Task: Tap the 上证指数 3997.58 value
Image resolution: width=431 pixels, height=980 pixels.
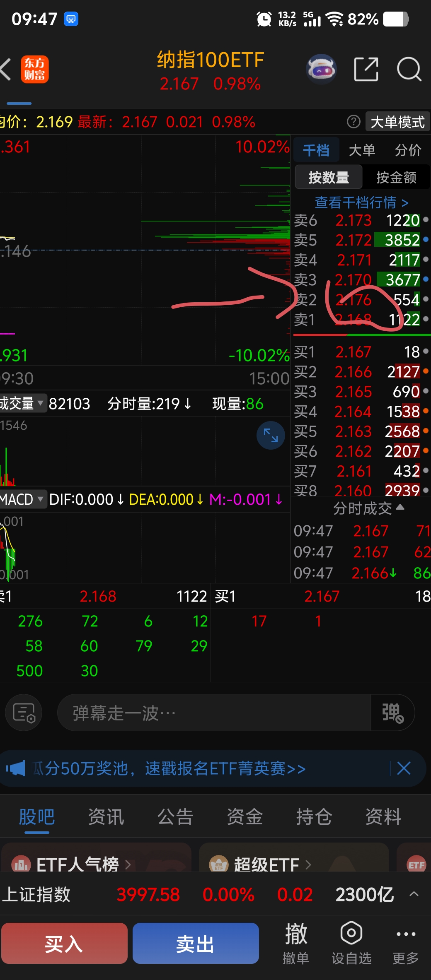Action: pyautogui.click(x=148, y=894)
